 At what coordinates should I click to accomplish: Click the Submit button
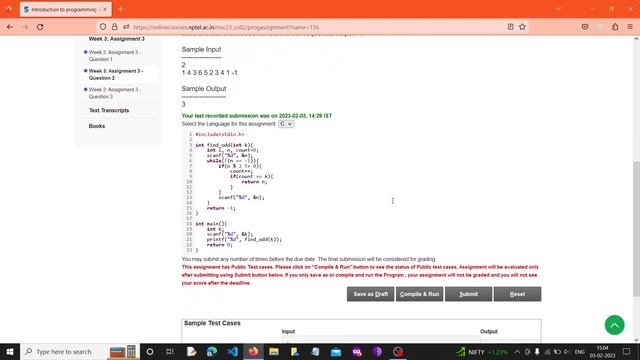coord(469,294)
